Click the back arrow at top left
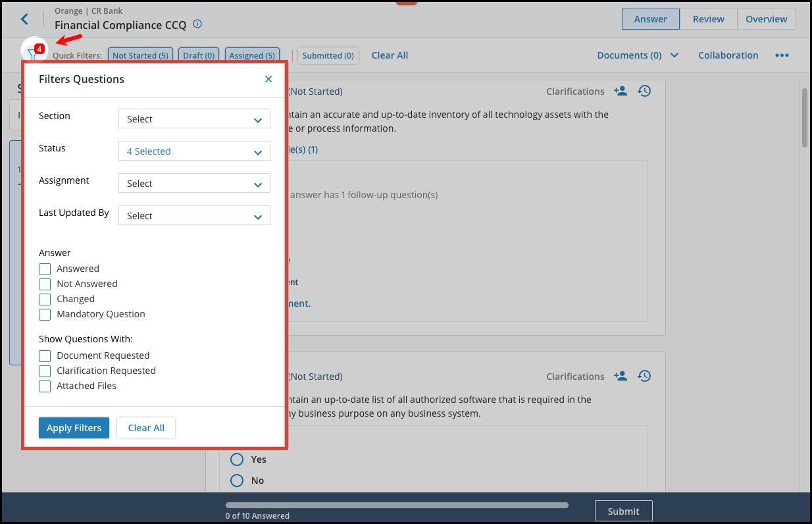 (x=24, y=19)
